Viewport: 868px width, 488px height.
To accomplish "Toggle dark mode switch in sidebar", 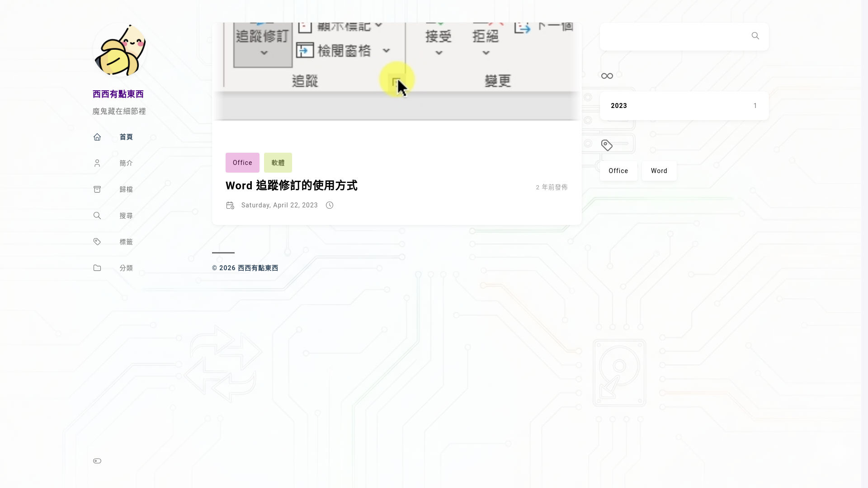I will [x=97, y=461].
